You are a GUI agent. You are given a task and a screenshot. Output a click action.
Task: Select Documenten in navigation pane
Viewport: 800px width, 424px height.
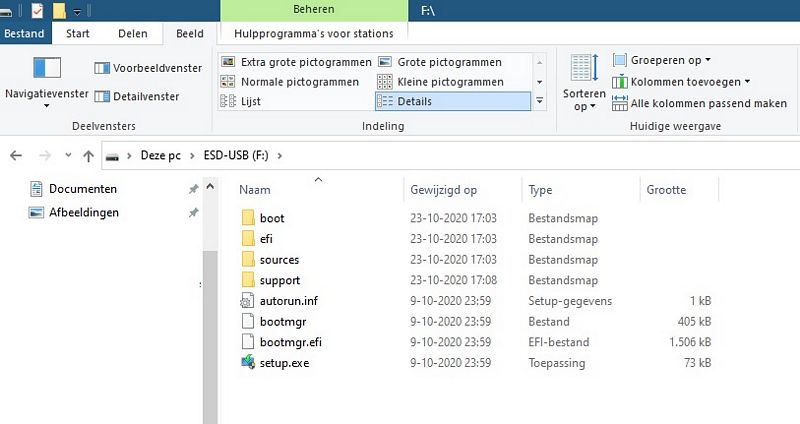click(83, 189)
